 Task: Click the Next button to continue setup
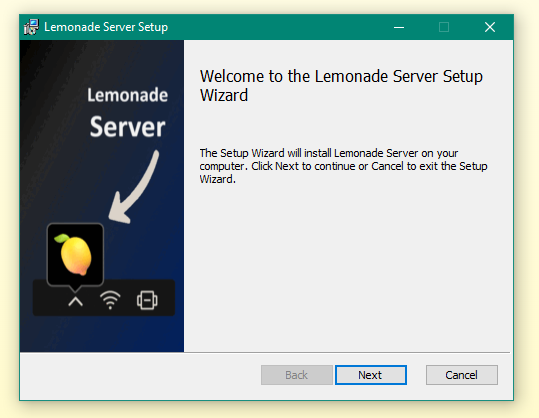[x=371, y=375]
